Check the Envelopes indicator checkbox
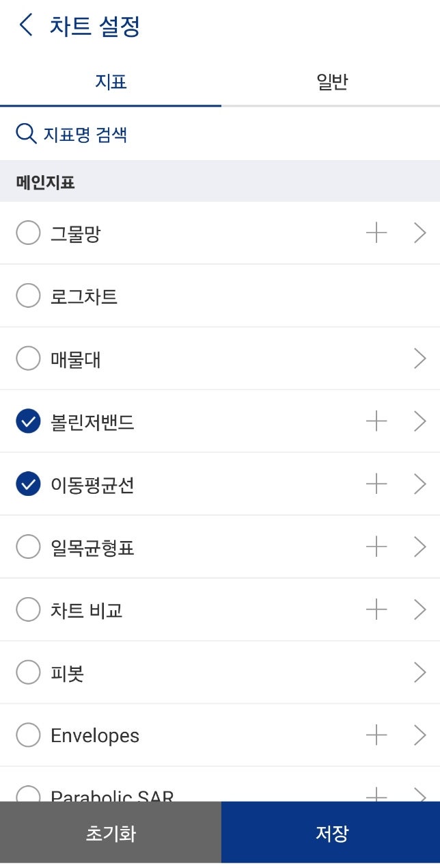Viewport: 440px width, 868px height. [x=27, y=735]
